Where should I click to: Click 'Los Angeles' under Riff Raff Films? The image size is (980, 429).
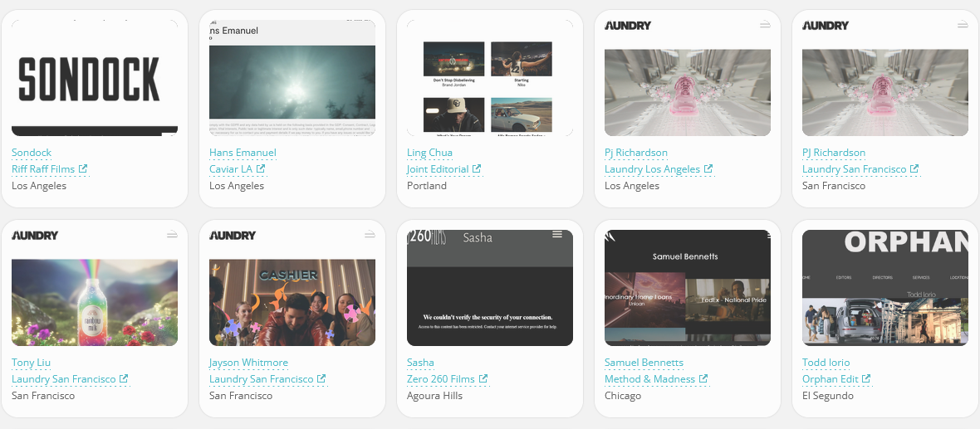click(39, 186)
